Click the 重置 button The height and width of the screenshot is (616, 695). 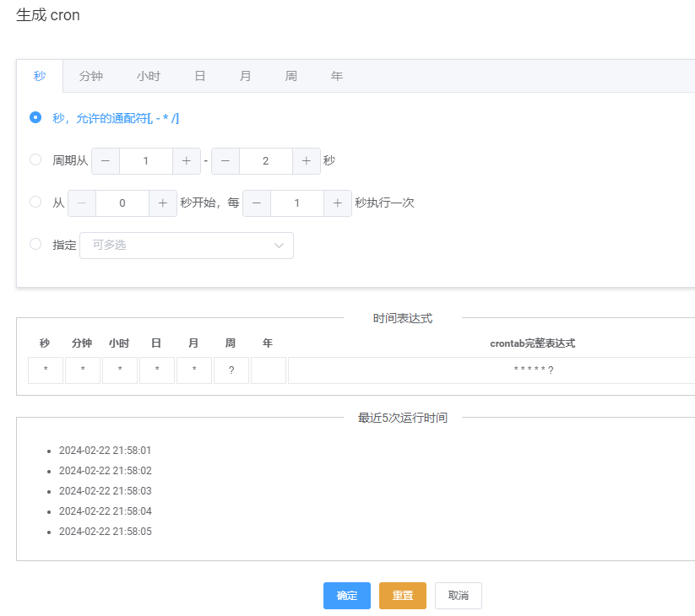coord(403,596)
